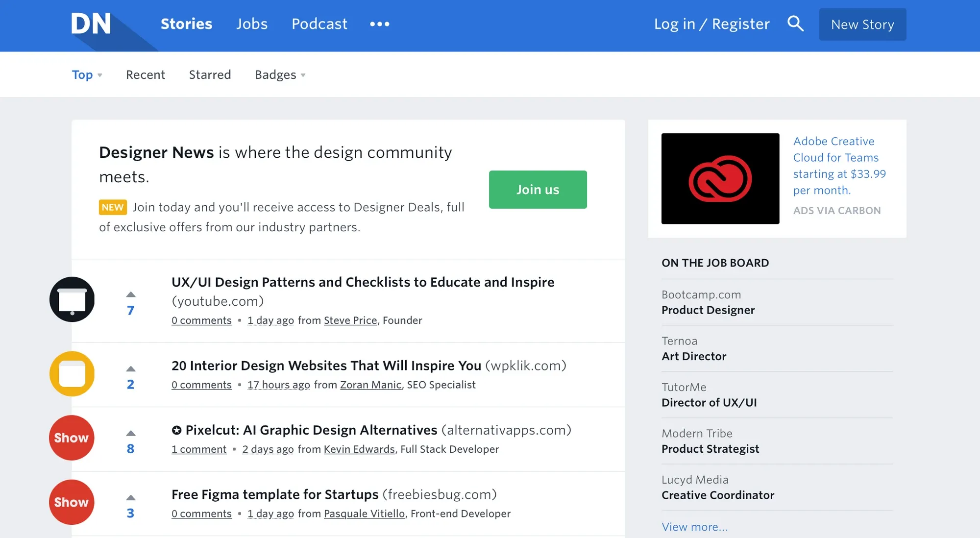This screenshot has height=538, width=980.
Task: Open the Free Figma template for Startups story
Action: point(275,494)
